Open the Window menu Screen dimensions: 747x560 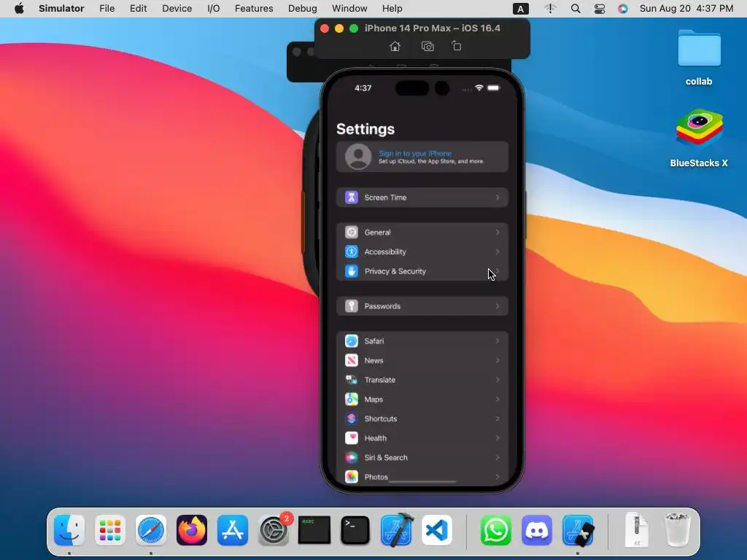[349, 9]
